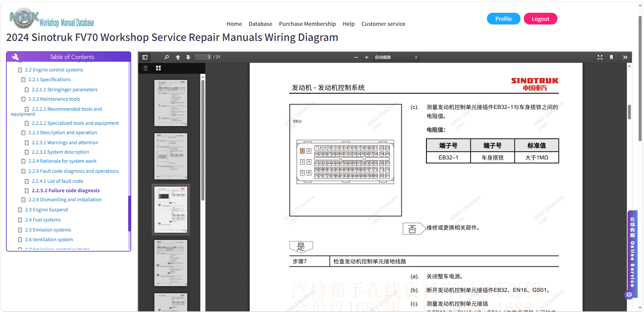Open 2.6 Ventilation system section

pyautogui.click(x=49, y=240)
